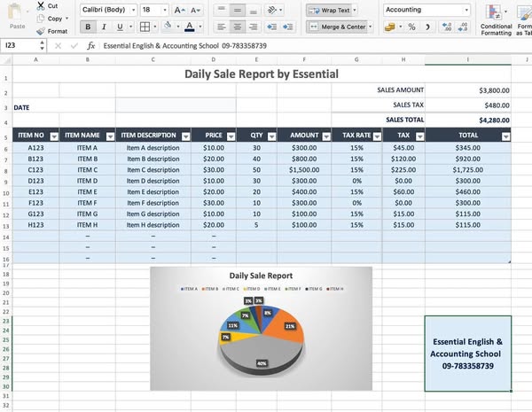
Task: Click the Increase Decimal icon
Action: [448, 27]
